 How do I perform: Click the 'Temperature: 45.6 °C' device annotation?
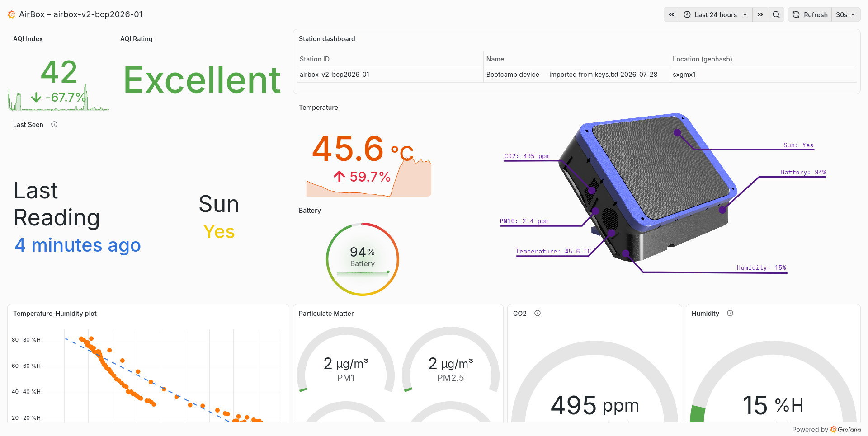pos(553,251)
